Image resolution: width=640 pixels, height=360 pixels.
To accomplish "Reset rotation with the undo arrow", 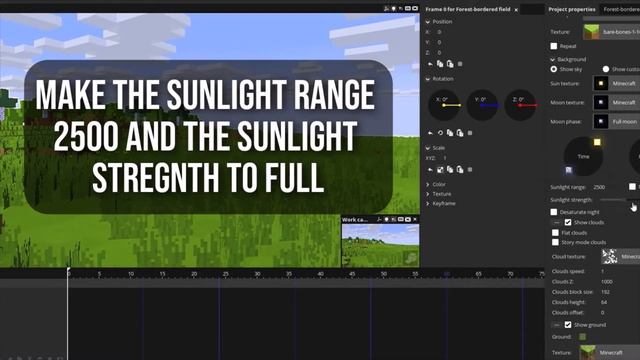I will [x=430, y=133].
